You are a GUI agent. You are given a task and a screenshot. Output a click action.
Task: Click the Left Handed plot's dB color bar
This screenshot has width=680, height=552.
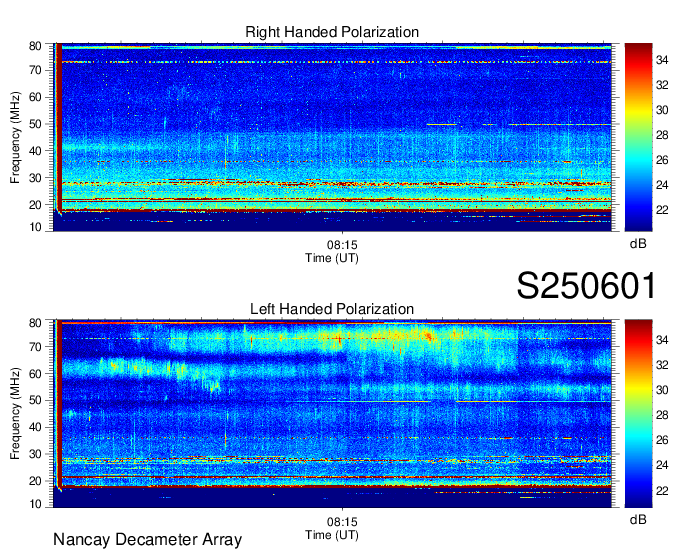tap(638, 414)
